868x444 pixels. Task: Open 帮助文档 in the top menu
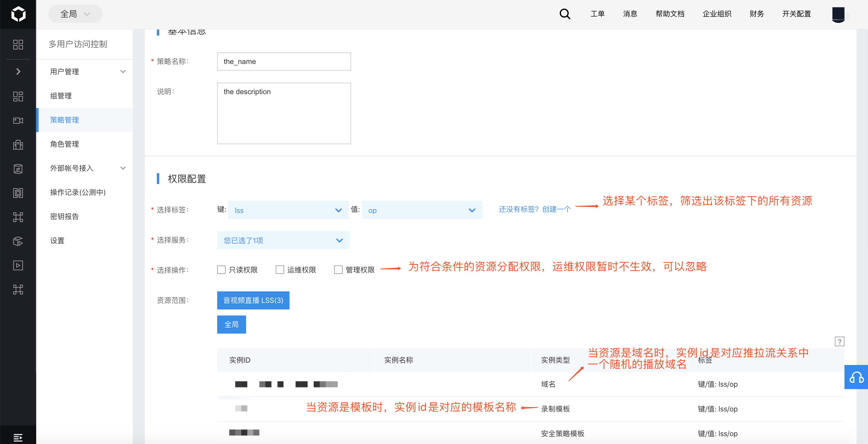point(670,14)
